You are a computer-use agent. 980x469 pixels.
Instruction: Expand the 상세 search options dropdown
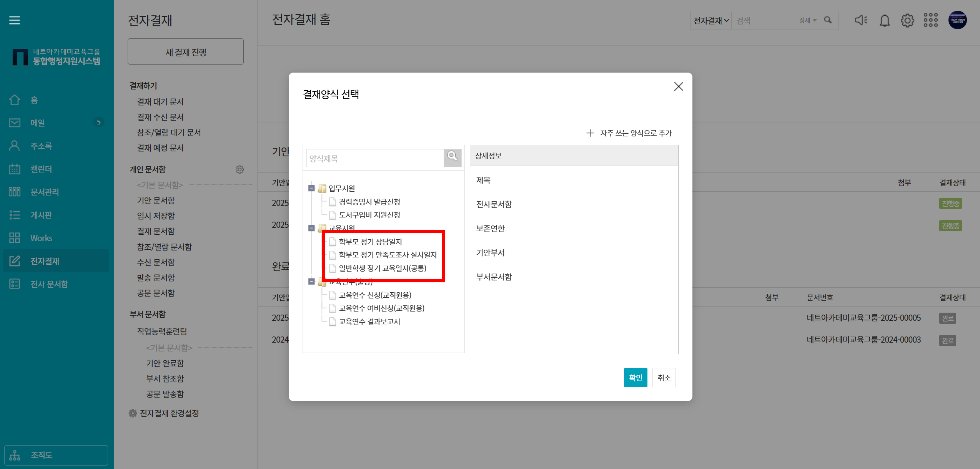[x=807, y=20]
